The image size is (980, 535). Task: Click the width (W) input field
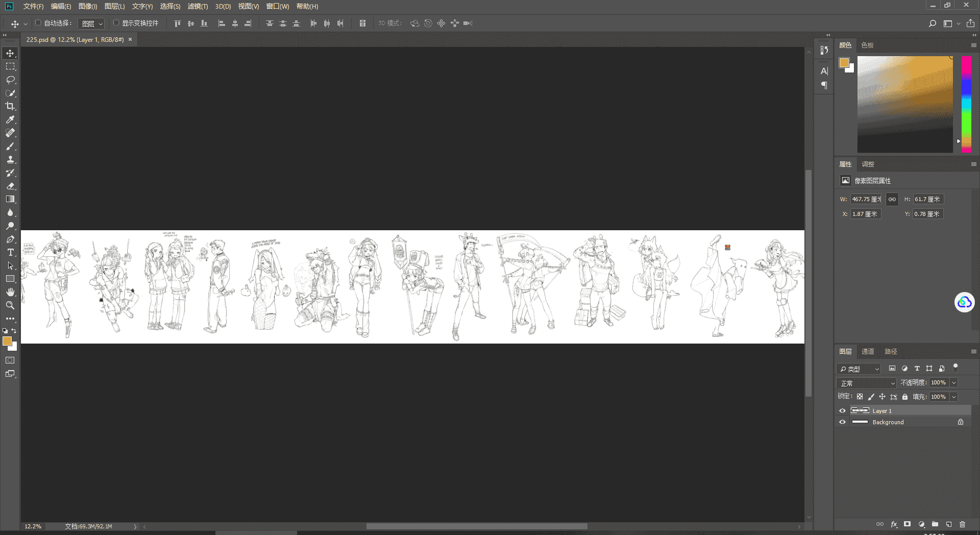(866, 199)
